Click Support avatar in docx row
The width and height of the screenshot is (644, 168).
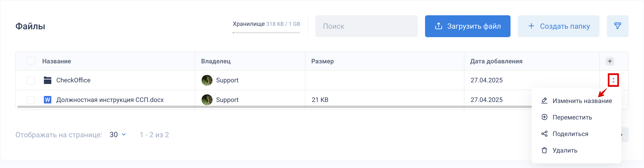tap(207, 100)
